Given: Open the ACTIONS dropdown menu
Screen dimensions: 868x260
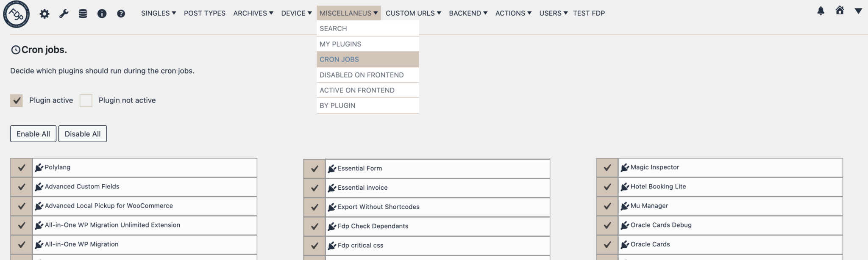Looking at the screenshot, I should [x=513, y=13].
